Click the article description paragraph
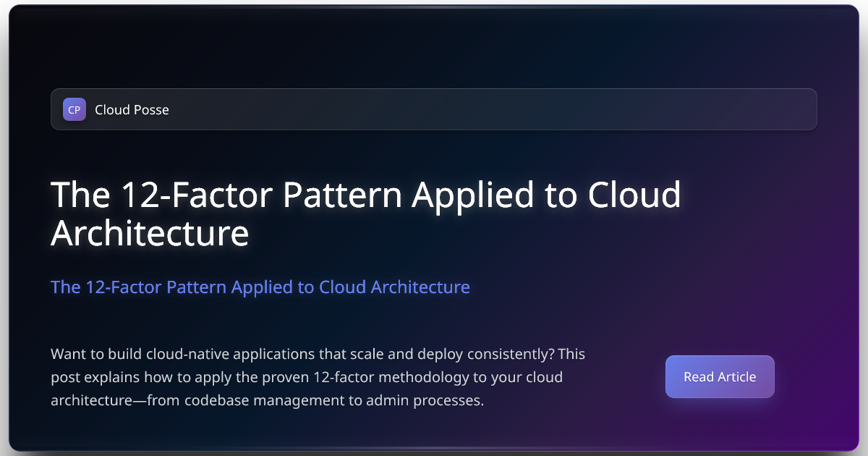 pyautogui.click(x=318, y=377)
